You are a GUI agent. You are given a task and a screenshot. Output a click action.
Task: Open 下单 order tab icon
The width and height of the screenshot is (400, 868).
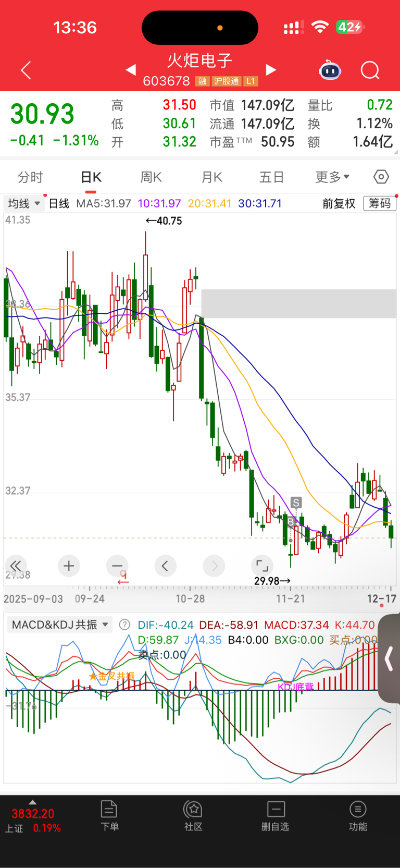point(109,816)
